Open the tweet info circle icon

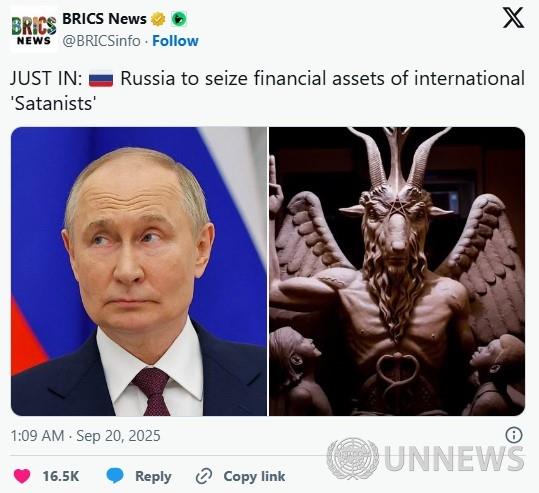click(x=514, y=435)
